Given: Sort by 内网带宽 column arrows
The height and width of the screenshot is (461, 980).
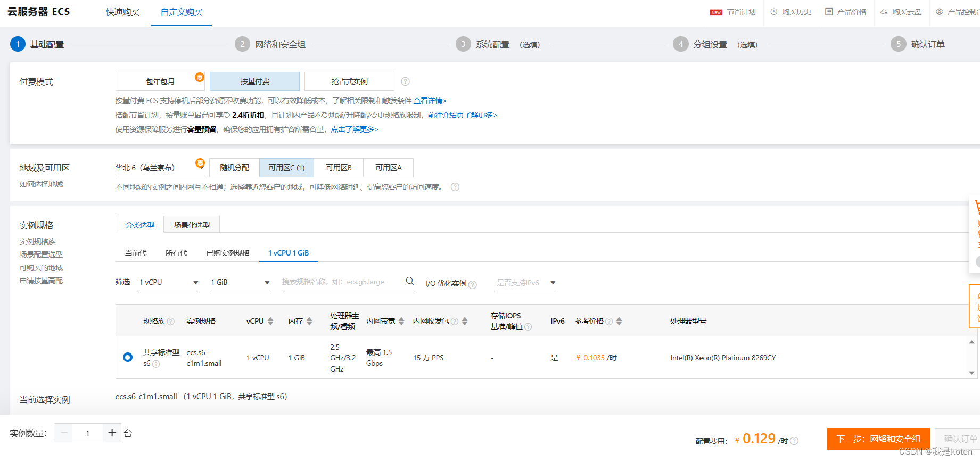Looking at the screenshot, I should [401, 321].
